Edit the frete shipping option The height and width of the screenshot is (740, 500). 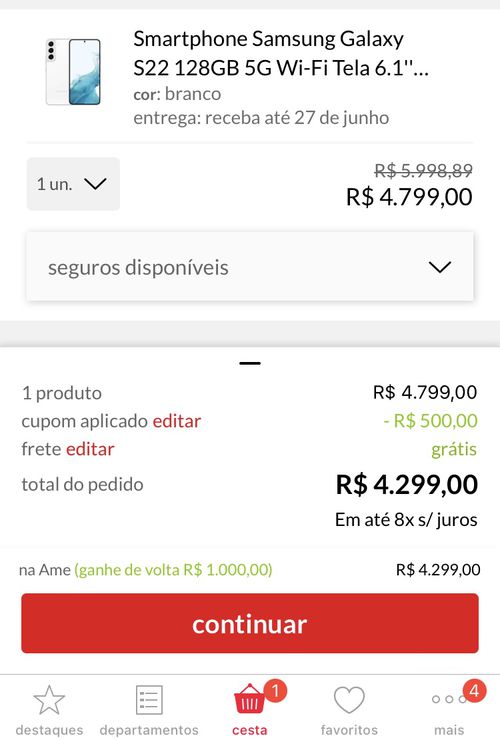(90, 449)
